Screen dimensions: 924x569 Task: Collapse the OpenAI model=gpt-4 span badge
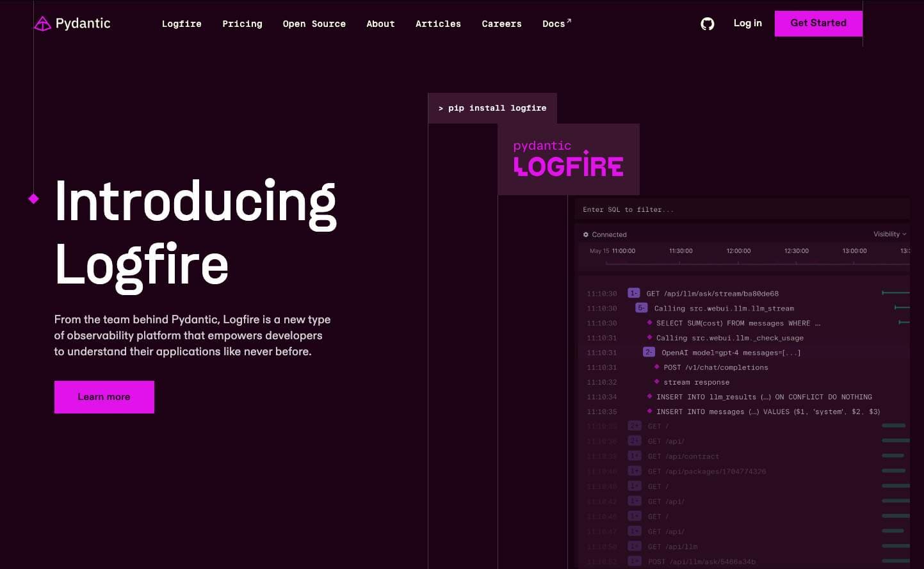[x=649, y=352]
